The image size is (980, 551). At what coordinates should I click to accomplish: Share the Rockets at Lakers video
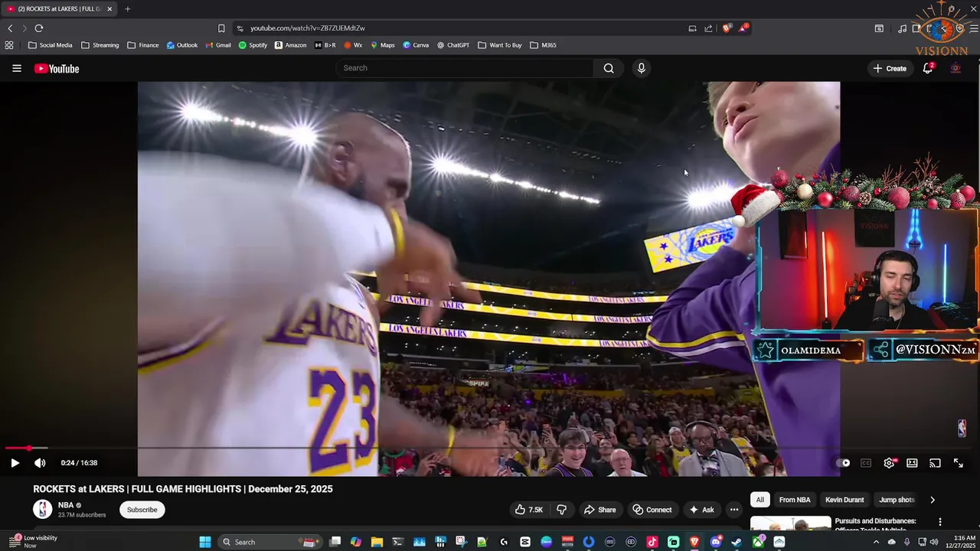coord(599,510)
